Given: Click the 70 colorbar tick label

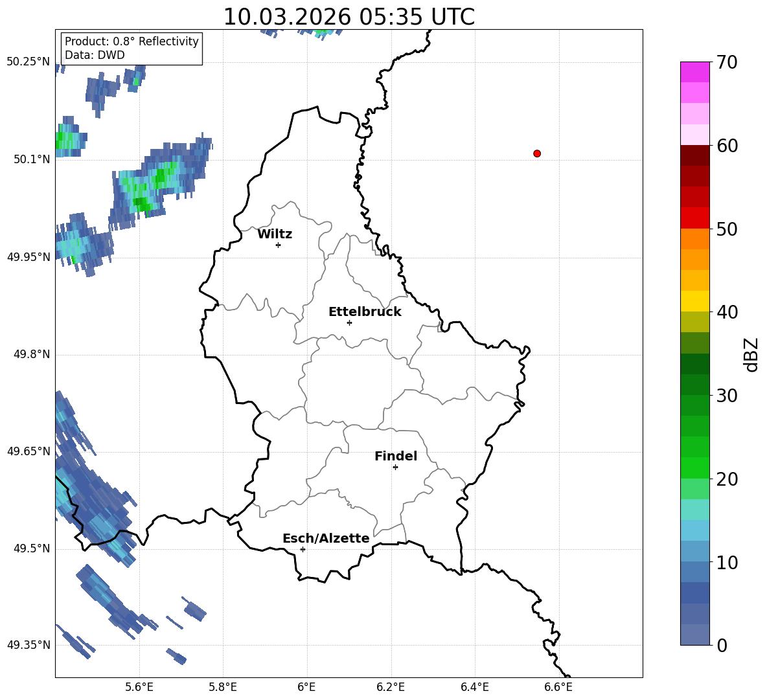Looking at the screenshot, I should tap(727, 62).
